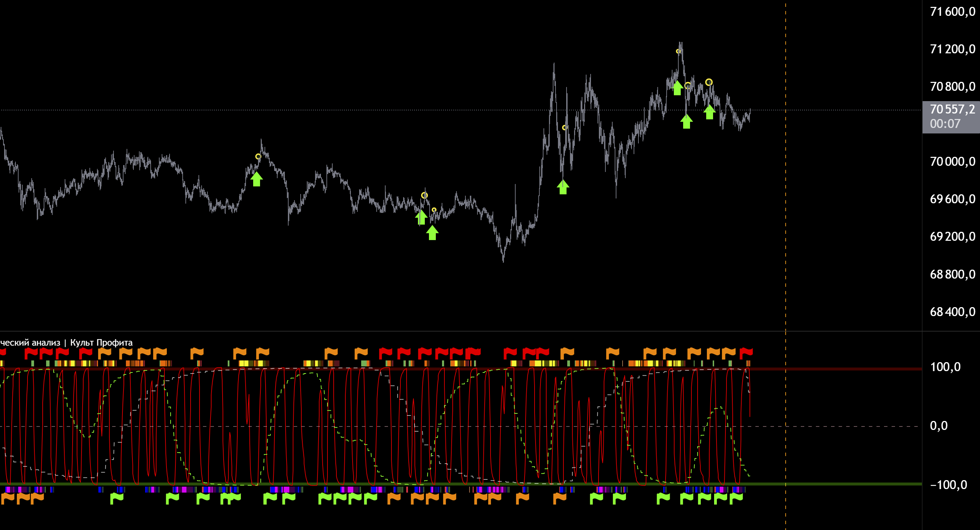Click the leftmost green up arrow on chart
This screenshot has width=980, height=530.
pyautogui.click(x=256, y=179)
